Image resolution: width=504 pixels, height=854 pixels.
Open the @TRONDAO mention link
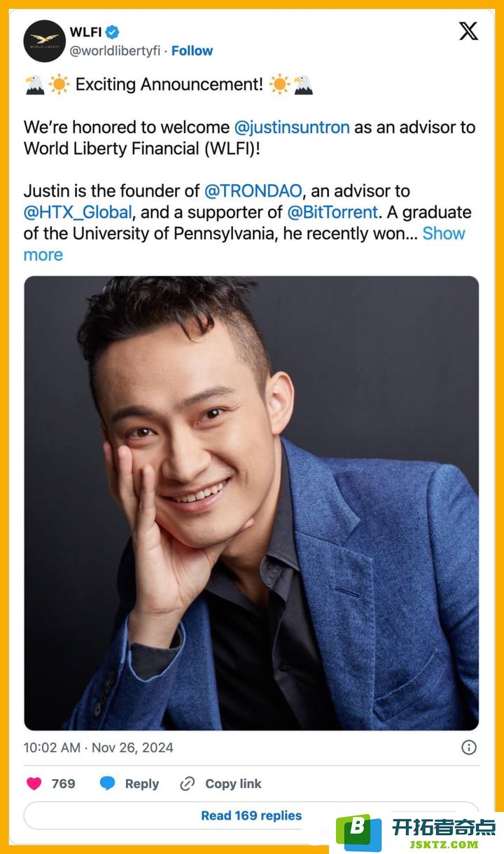pyautogui.click(x=253, y=191)
